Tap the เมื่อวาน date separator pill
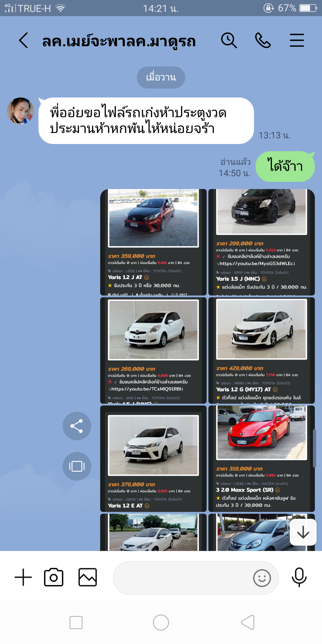 tap(161, 78)
